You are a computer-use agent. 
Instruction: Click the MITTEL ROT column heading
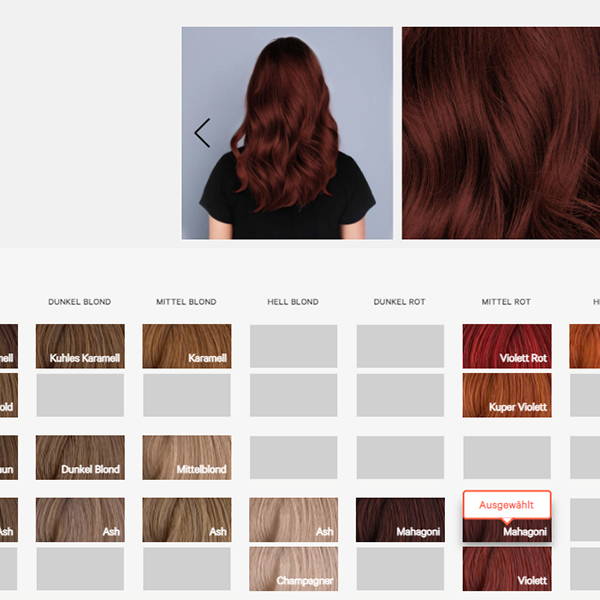506,302
